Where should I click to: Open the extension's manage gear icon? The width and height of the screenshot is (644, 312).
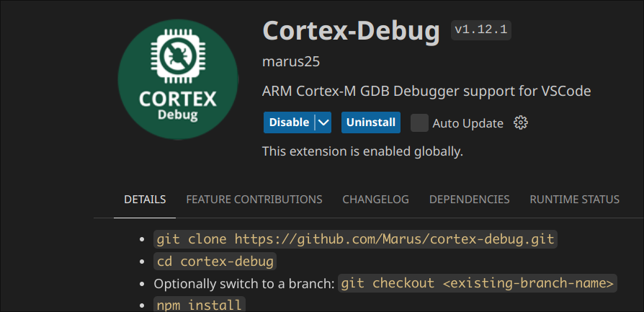click(520, 123)
